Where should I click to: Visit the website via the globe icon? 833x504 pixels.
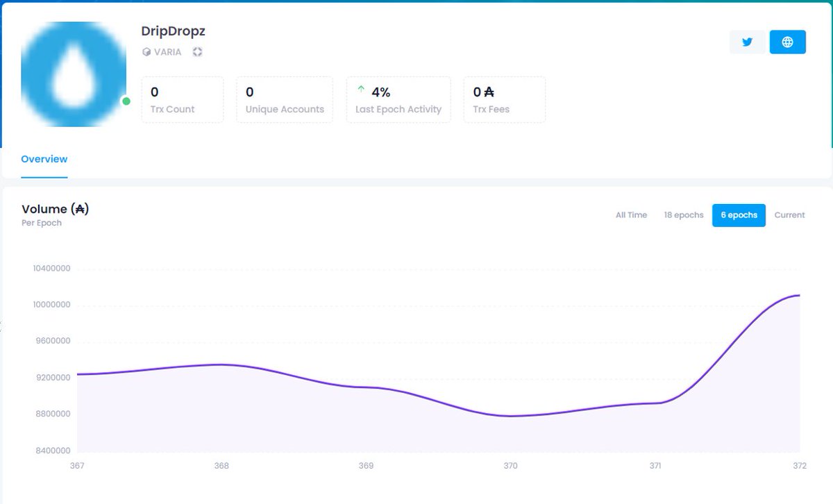click(x=787, y=42)
